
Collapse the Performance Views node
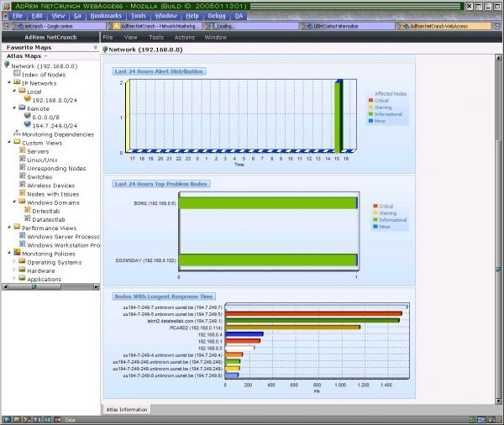click(x=9, y=228)
